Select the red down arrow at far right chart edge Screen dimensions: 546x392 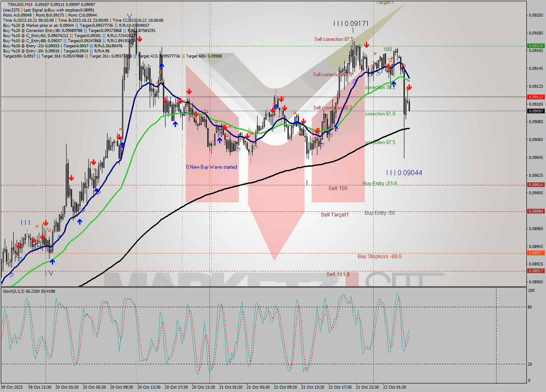[x=409, y=87]
